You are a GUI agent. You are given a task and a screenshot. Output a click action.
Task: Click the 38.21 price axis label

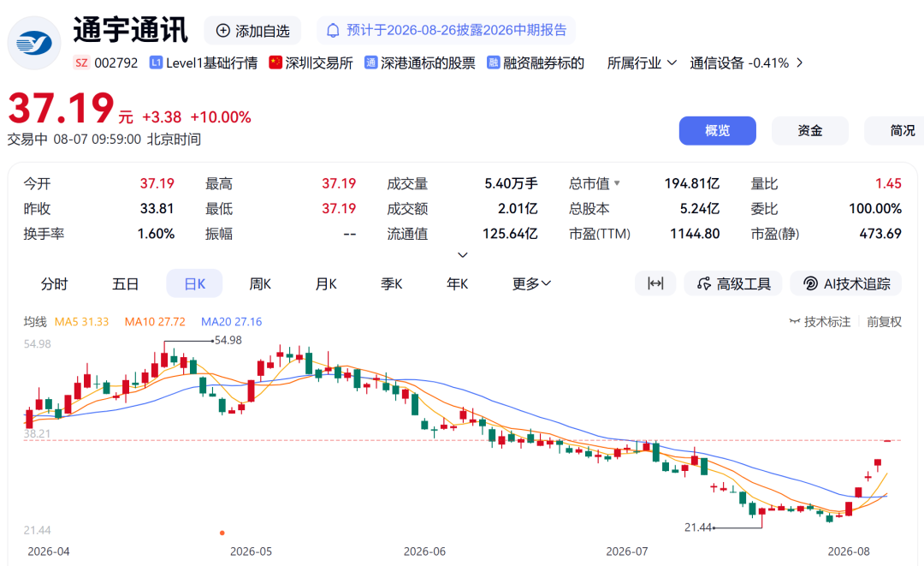click(37, 434)
